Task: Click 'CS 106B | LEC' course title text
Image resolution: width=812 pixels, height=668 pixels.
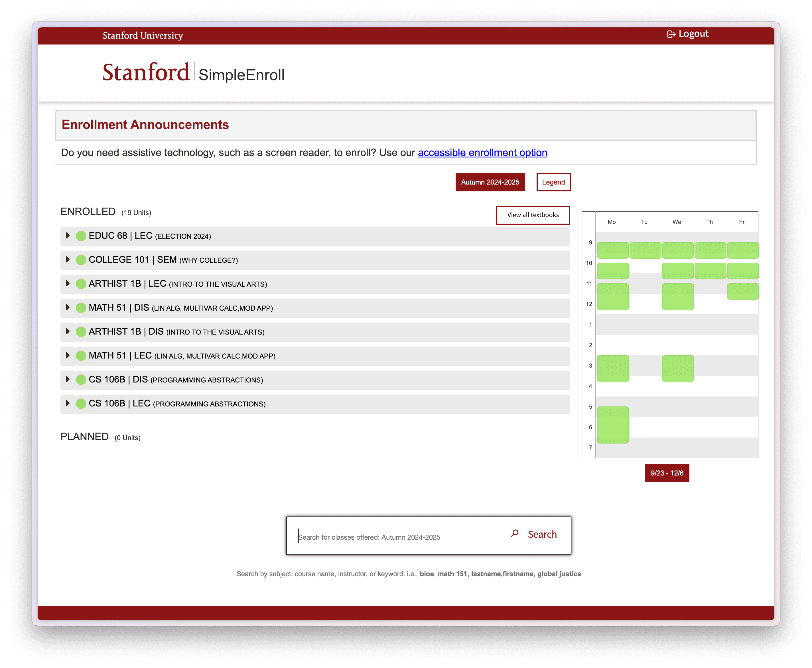Action: click(119, 403)
